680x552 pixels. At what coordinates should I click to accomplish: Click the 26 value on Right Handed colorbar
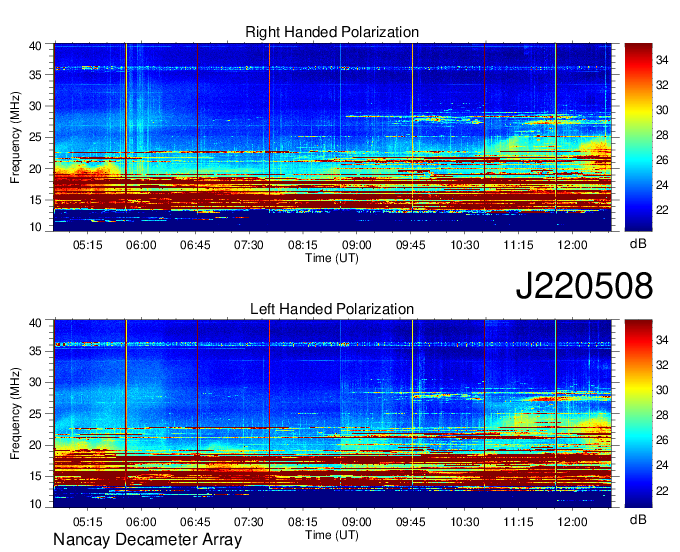pyautogui.click(x=662, y=160)
